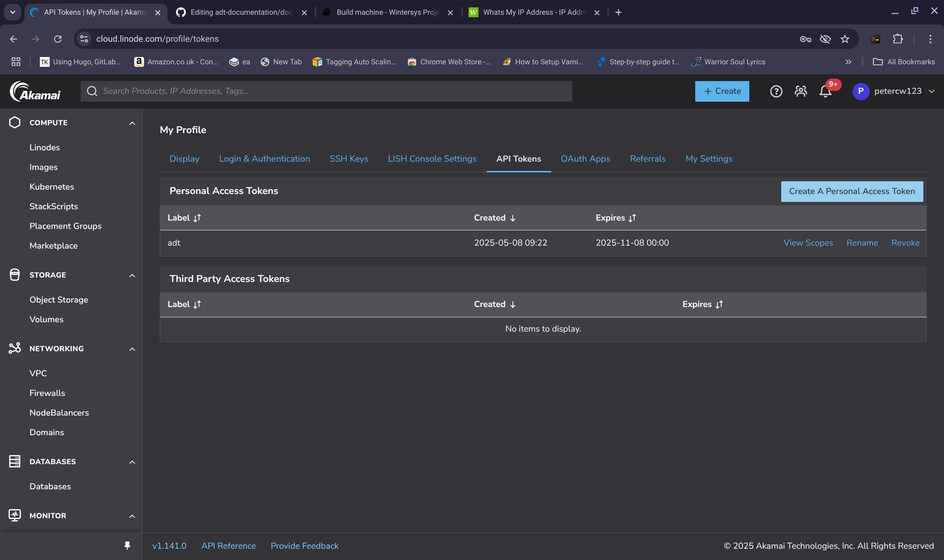Image resolution: width=944 pixels, height=560 pixels.
Task: Collapse the Networking sidebar section
Action: 132,349
